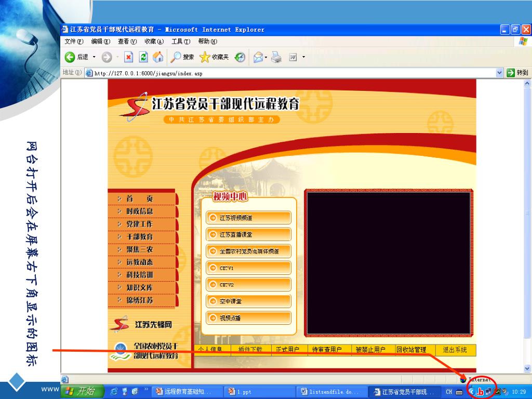Select the 江苏视频频道 button
The image size is (532, 399).
tap(248, 218)
